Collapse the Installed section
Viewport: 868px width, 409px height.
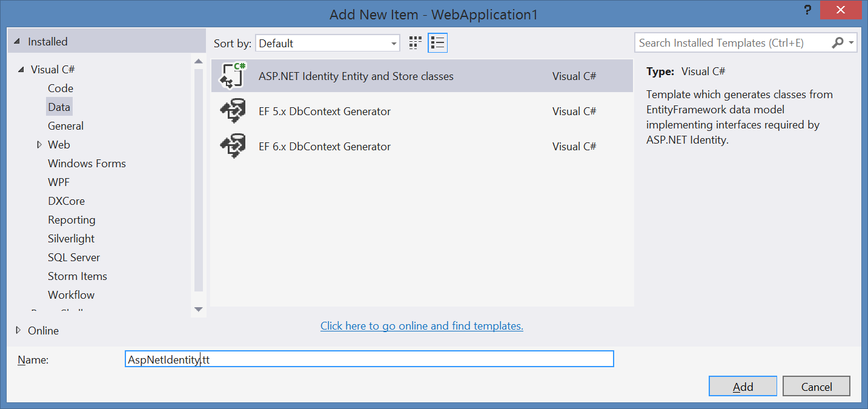[x=18, y=42]
